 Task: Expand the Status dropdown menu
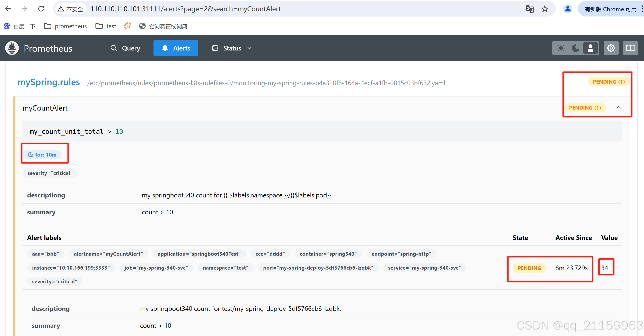point(232,48)
